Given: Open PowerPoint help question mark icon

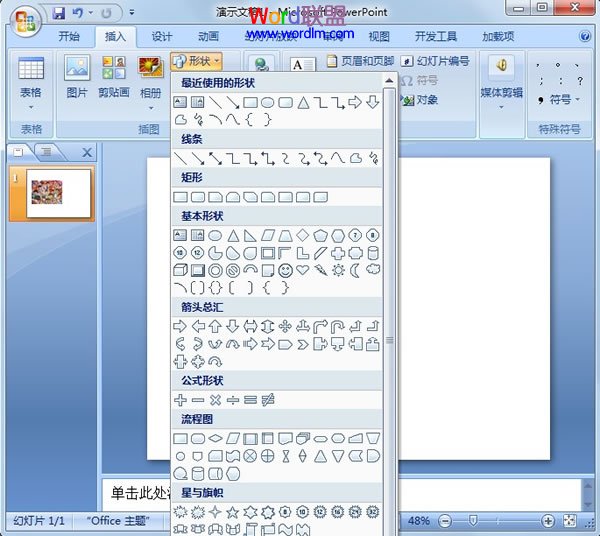Looking at the screenshot, I should point(585,36).
